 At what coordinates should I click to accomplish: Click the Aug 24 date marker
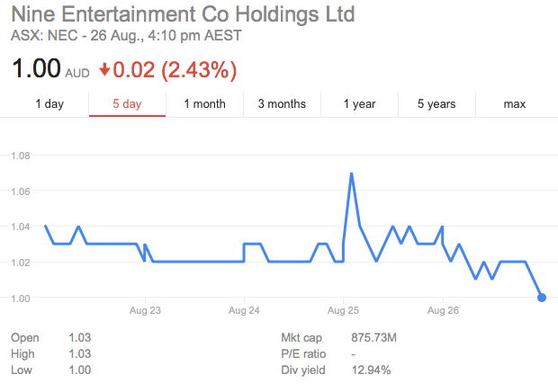coord(244,310)
